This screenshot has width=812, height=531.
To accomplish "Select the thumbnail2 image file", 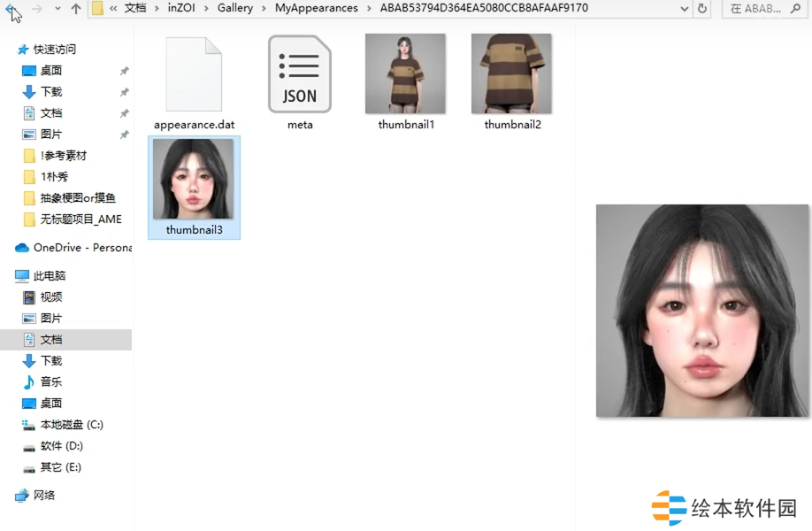I will click(511, 81).
